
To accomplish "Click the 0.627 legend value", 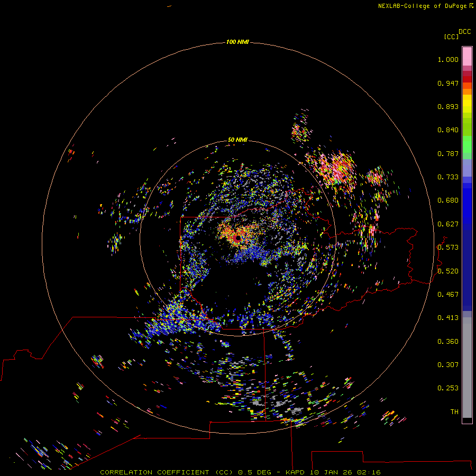I will click(448, 224).
